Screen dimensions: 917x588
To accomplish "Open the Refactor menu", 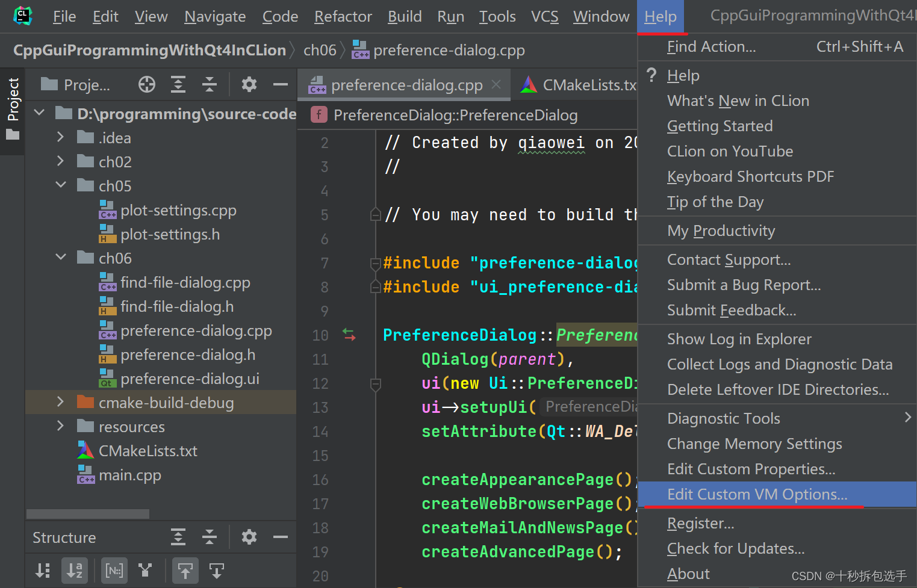I will 343,16.
